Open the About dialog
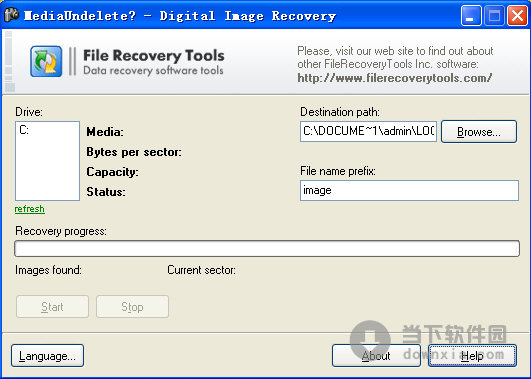The height and width of the screenshot is (379, 531). click(x=376, y=356)
